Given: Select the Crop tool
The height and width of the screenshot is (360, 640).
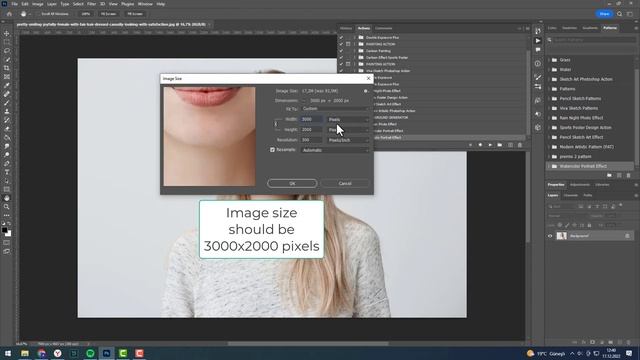Looking at the screenshot, I should 7,68.
